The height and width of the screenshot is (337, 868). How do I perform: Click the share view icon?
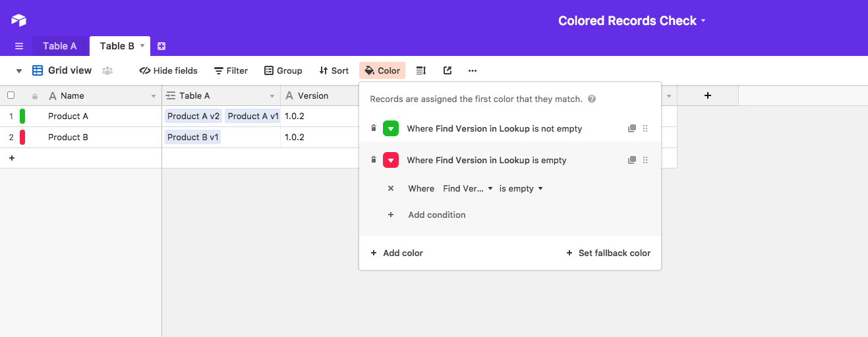448,70
